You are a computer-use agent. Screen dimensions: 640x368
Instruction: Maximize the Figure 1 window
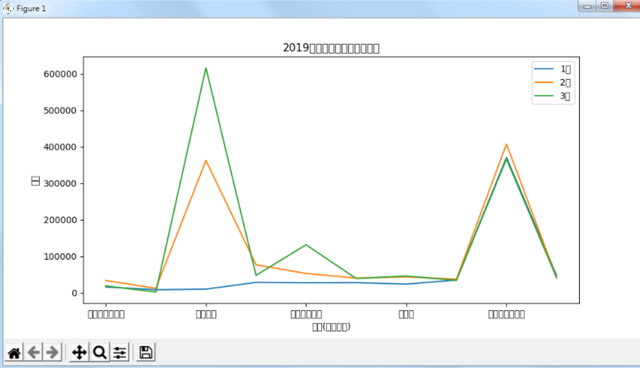click(605, 6)
